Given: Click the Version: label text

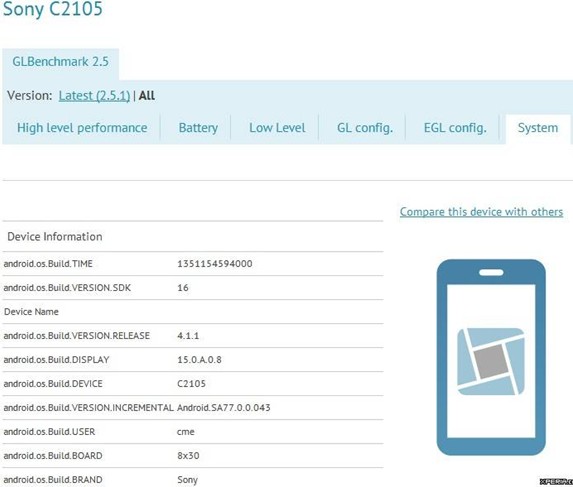Looking at the screenshot, I should tap(30, 96).
